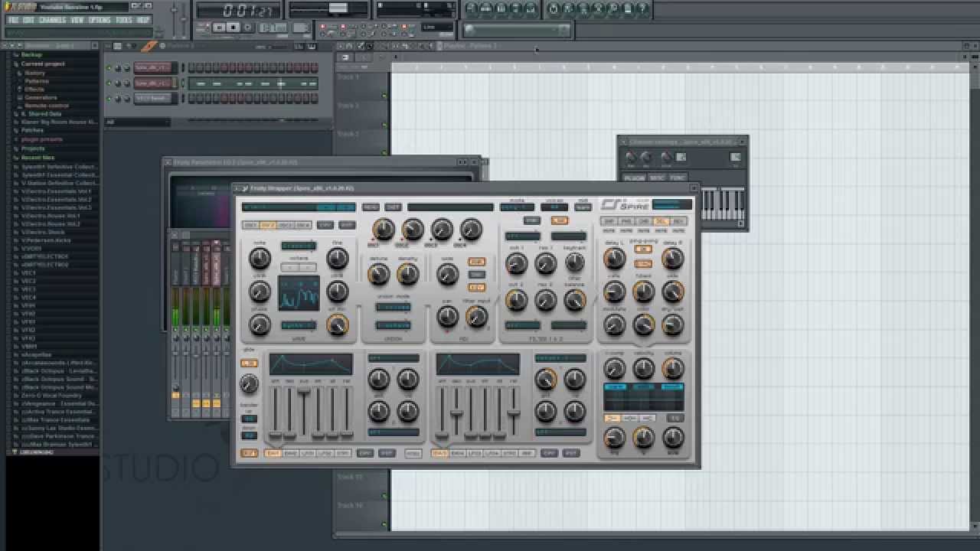
Task: Click the OSC2 mix level knob
Action: [x=413, y=229]
